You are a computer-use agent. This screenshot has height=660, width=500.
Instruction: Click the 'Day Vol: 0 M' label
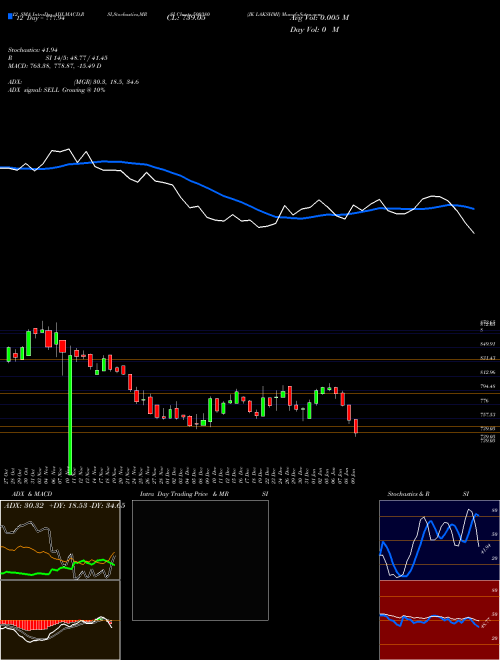[314, 30]
